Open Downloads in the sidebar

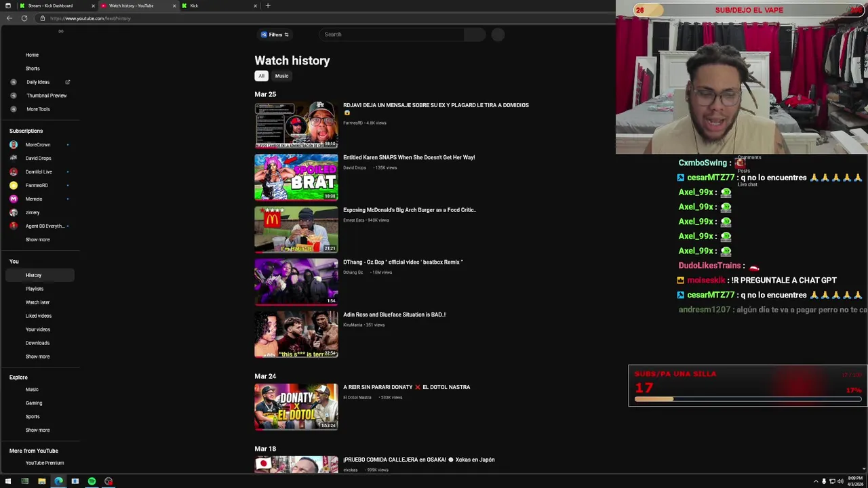click(x=37, y=343)
